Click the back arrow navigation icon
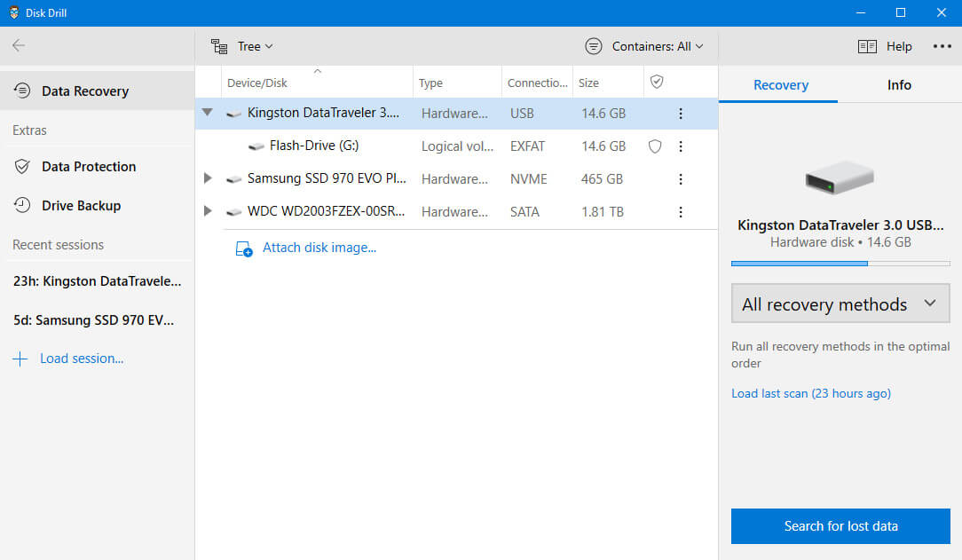Viewport: 962px width, 560px height. pyautogui.click(x=18, y=45)
